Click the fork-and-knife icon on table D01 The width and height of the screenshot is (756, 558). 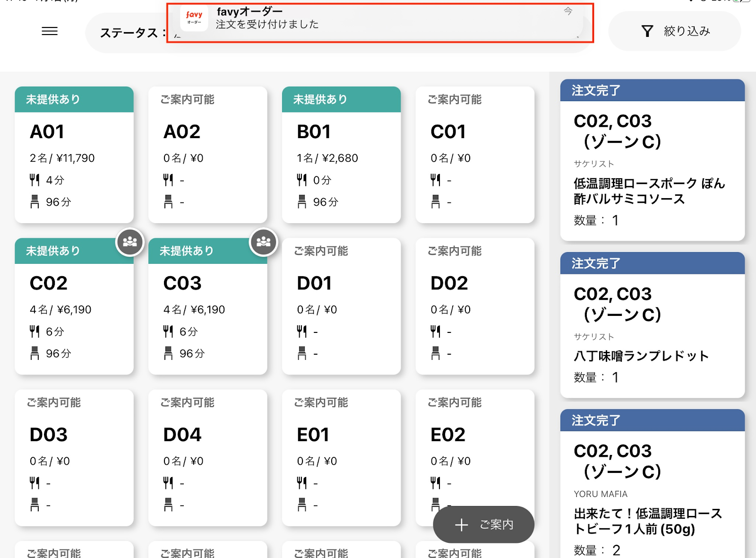(302, 331)
